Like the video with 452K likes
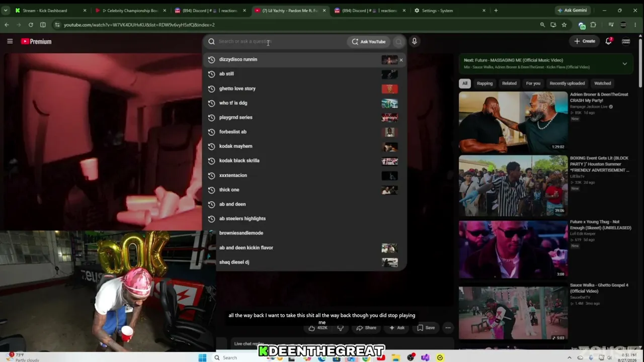The height and width of the screenshot is (362, 644). click(x=318, y=328)
